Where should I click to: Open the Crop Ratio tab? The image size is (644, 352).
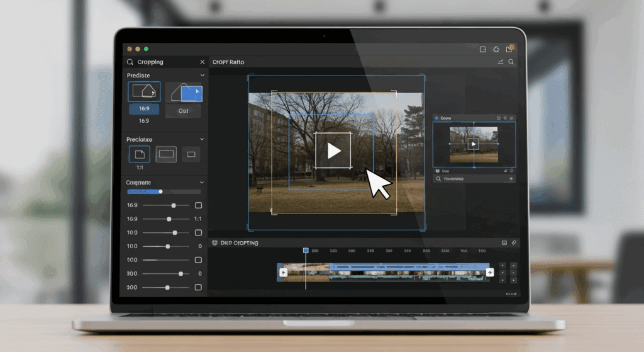pyautogui.click(x=228, y=62)
